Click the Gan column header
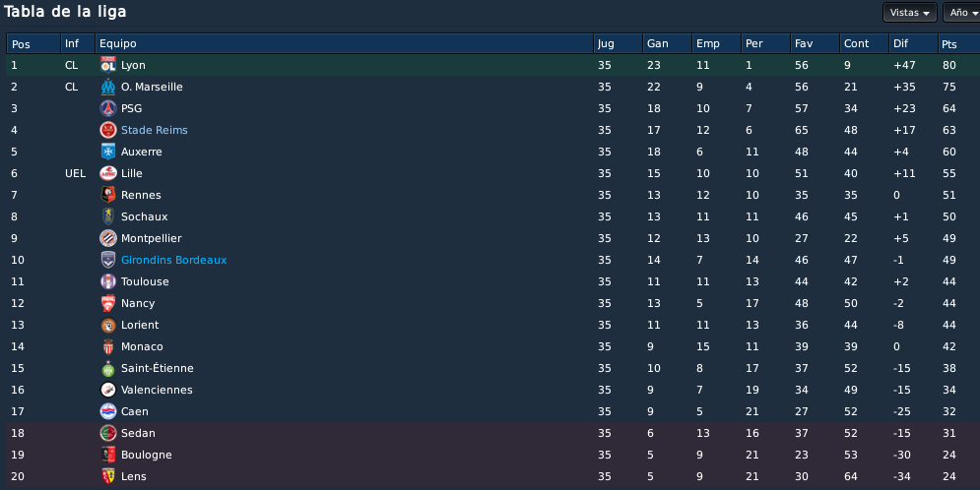Viewport: 980px width, 490px height. coord(667,43)
